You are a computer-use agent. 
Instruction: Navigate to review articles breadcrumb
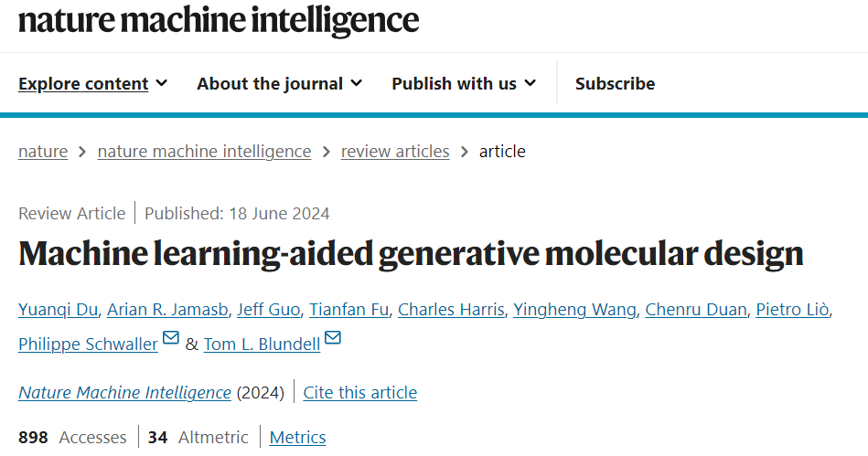395,152
